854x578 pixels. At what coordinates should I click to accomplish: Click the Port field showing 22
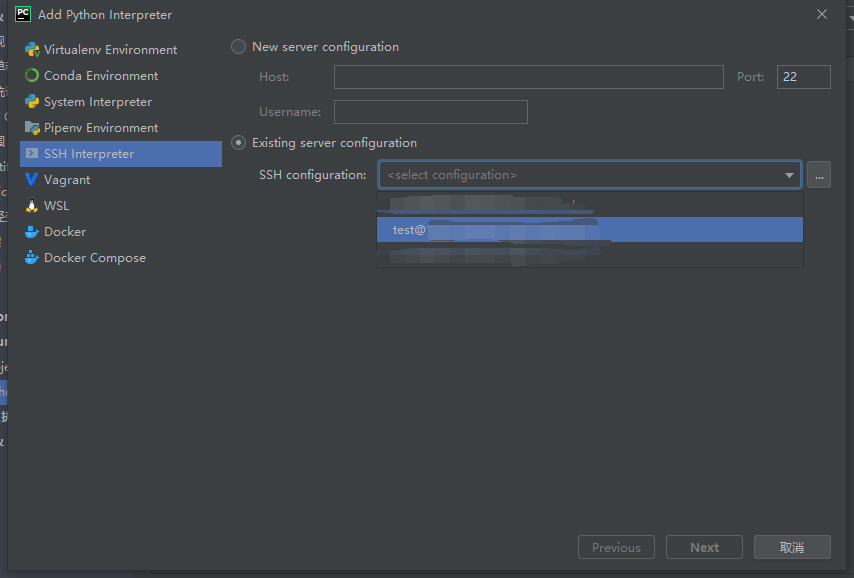pyautogui.click(x=803, y=77)
